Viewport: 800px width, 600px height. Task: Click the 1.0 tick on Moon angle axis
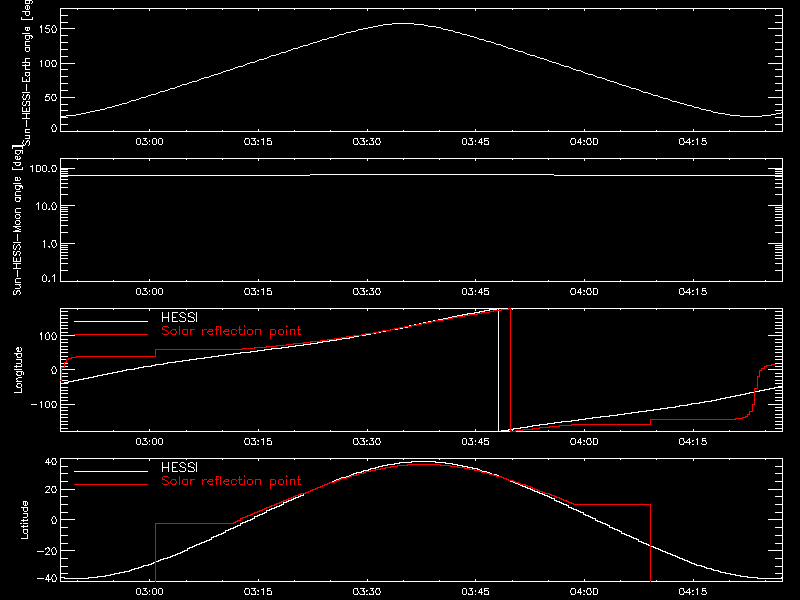click(x=49, y=244)
